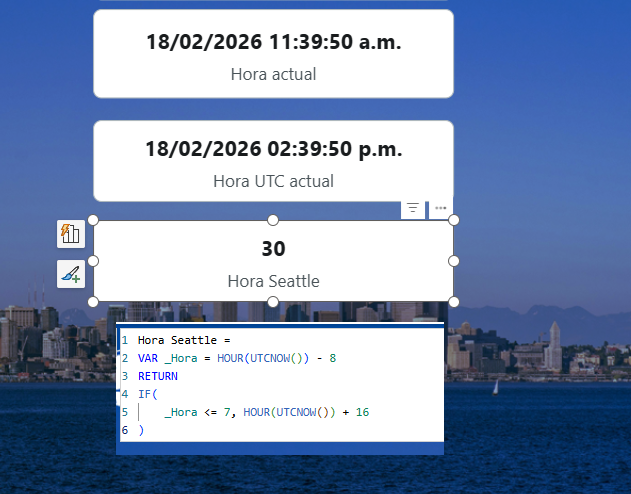Click the 'Hora Seattle' card label
631x494 pixels.
(273, 281)
